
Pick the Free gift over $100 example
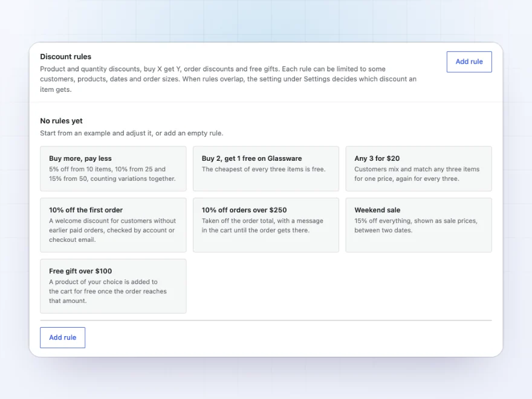pos(113,286)
